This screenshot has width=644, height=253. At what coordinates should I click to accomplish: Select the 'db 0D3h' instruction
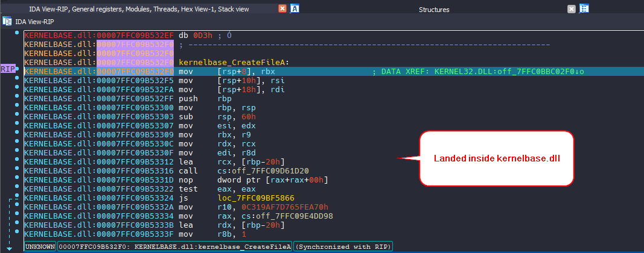[x=196, y=36]
